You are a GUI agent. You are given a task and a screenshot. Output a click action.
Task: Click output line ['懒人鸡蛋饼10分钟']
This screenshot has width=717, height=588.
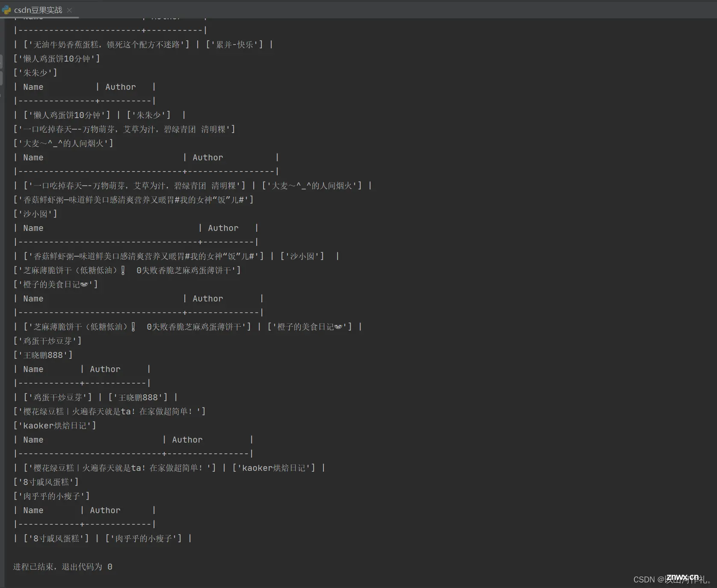tap(56, 59)
